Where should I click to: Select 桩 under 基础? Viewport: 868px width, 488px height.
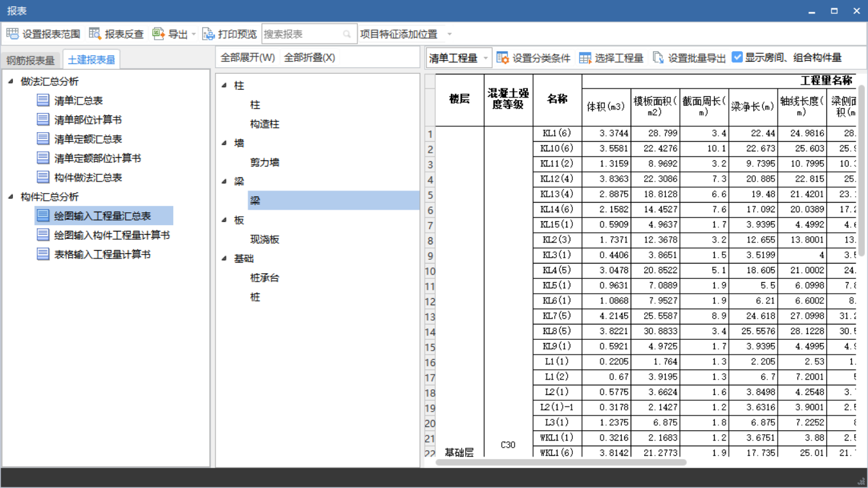pos(255,297)
